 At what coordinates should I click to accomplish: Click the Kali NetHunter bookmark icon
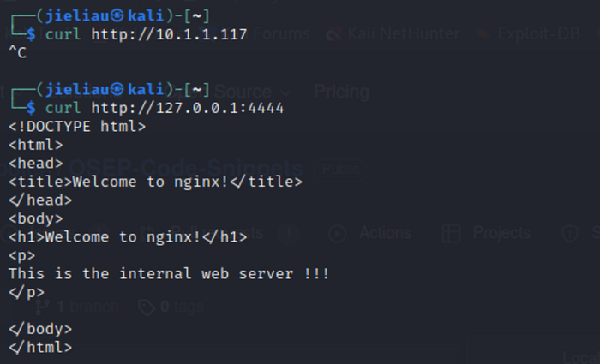coord(335,34)
